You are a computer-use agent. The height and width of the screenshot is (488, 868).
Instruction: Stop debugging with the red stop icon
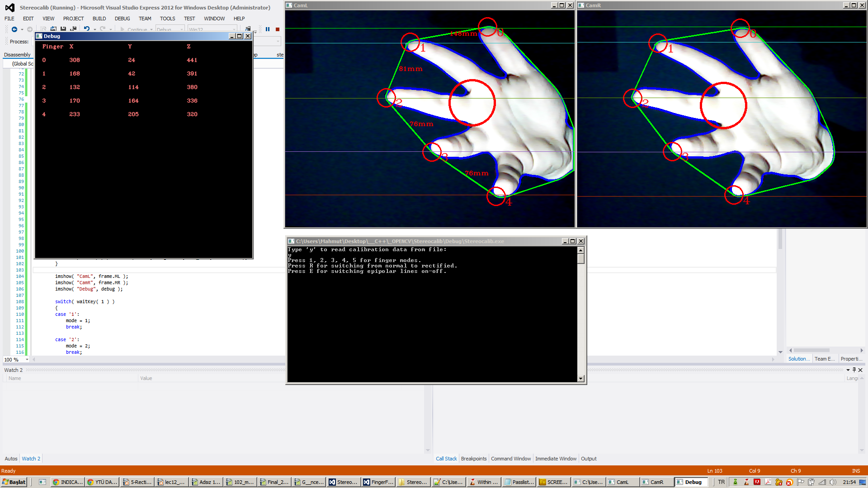278,29
